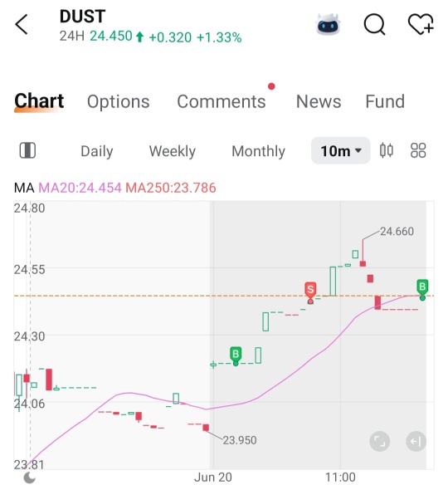Switch to the Options tab
Image resolution: width=448 pixels, height=485 pixels.
(119, 101)
